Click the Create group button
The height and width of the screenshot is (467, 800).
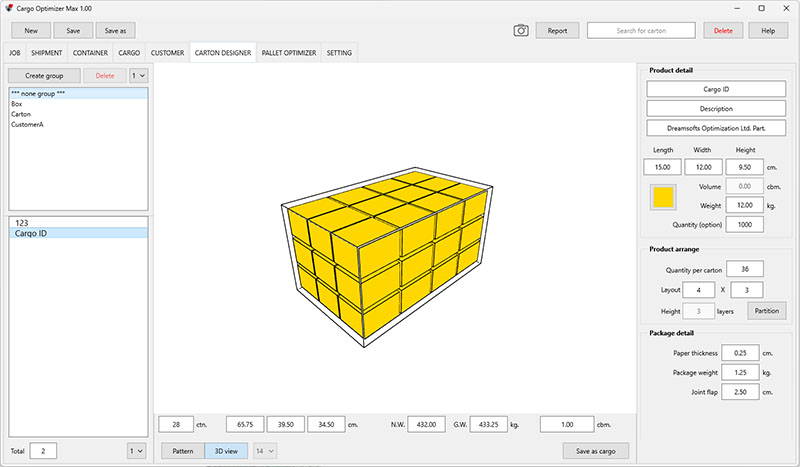point(43,75)
